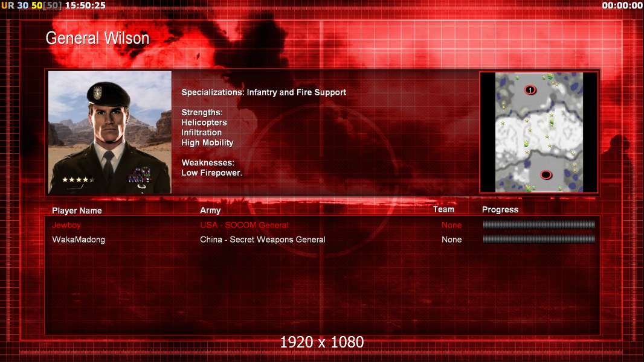Screen dimensions: 644x362
Task: Click the 'Progress' column header
Action: [500, 210]
